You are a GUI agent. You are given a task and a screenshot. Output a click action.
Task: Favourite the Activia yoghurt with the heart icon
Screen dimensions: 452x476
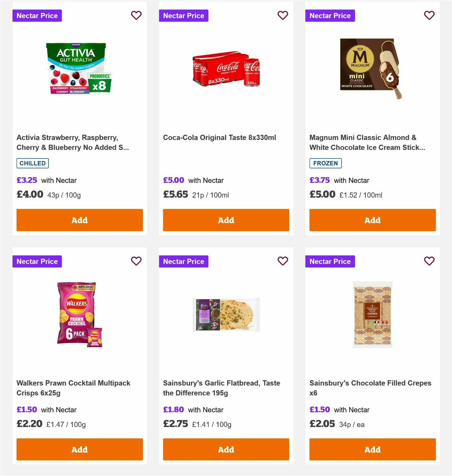pos(136,15)
